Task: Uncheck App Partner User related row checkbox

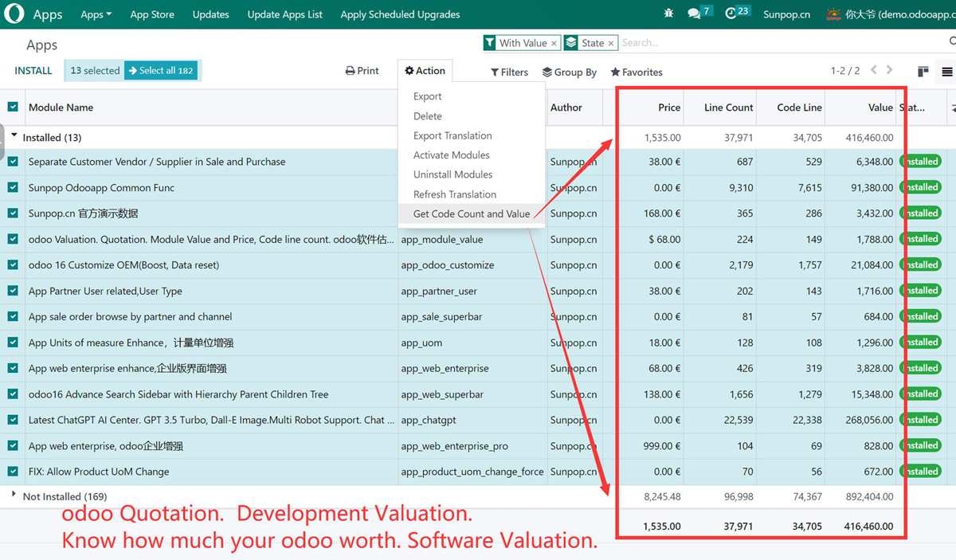Action: [13, 291]
